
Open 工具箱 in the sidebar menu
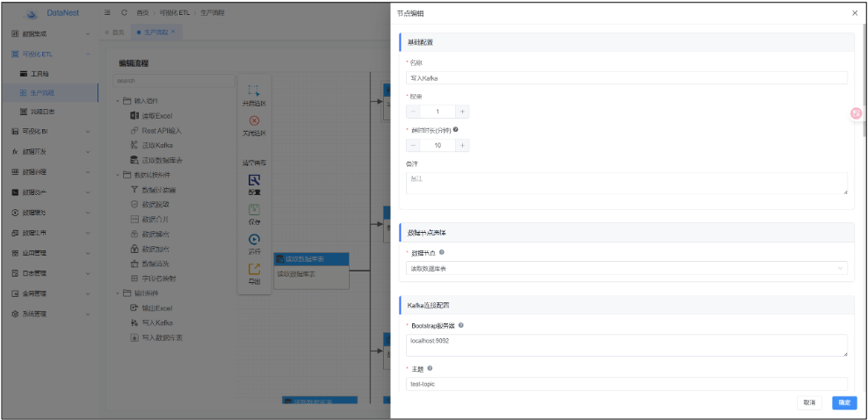[x=40, y=74]
